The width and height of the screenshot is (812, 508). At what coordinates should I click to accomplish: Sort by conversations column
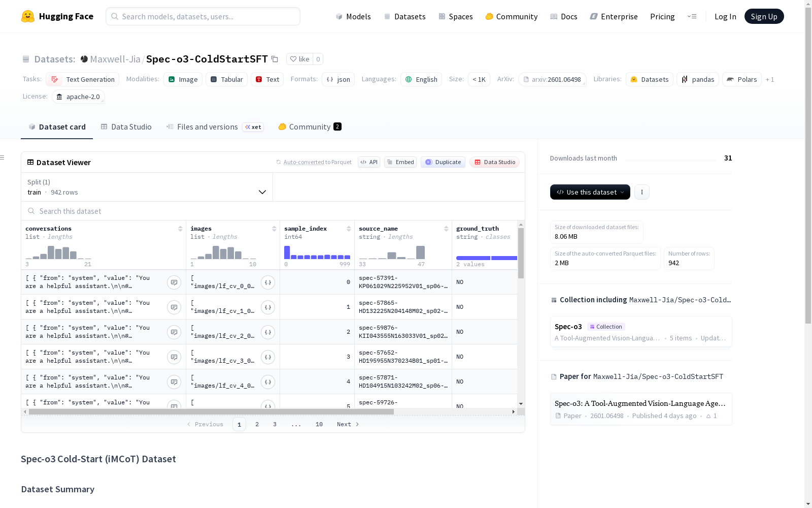pos(180,229)
